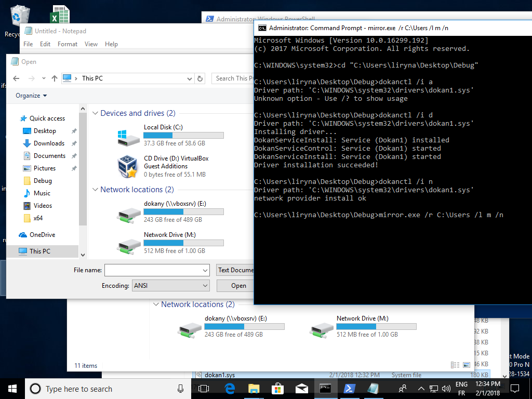Open the Excel shortcut on the desktop
Screen dimensions: 532x399
pos(59,13)
